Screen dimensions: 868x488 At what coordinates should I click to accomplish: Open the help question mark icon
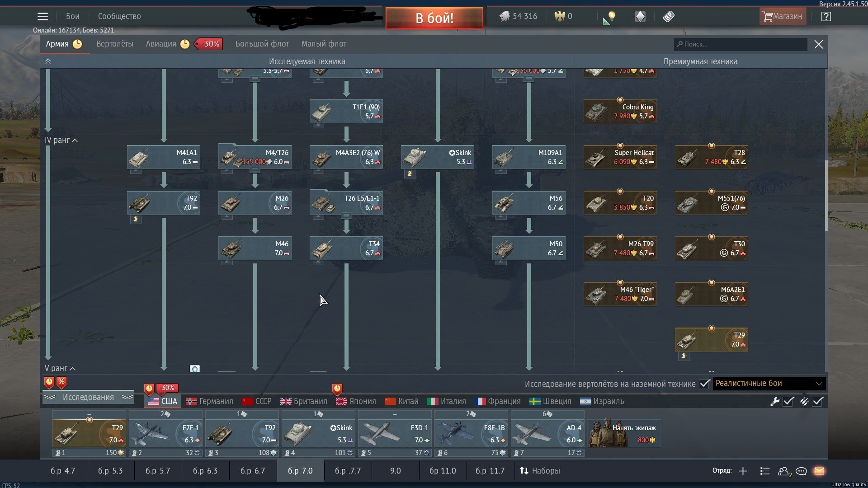(826, 17)
